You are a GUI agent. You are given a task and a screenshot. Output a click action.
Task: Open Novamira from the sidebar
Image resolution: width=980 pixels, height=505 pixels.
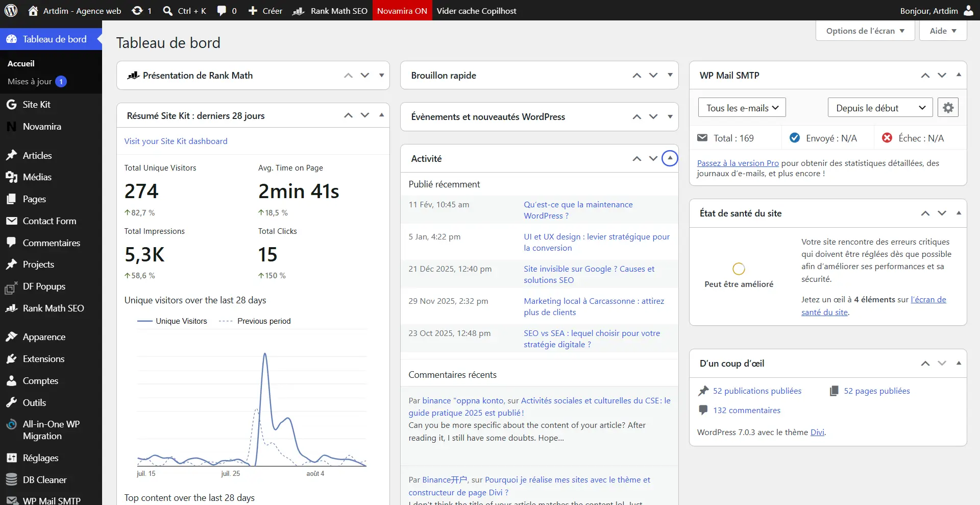pos(51,127)
